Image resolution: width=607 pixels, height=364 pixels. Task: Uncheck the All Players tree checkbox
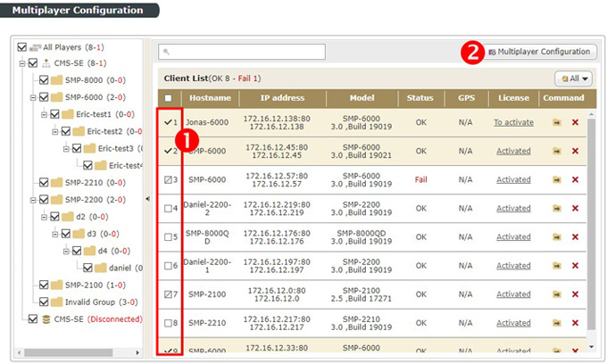tap(22, 47)
